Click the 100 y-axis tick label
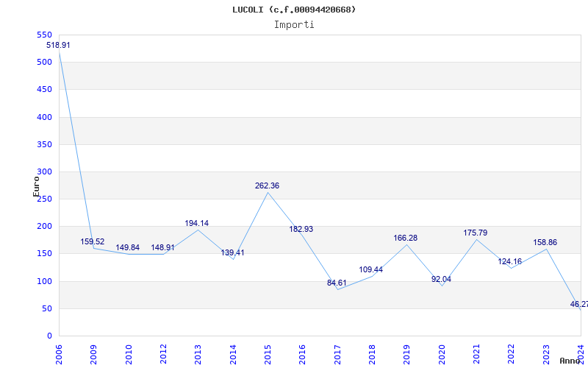This screenshot has height=368, width=588. coord(44,281)
